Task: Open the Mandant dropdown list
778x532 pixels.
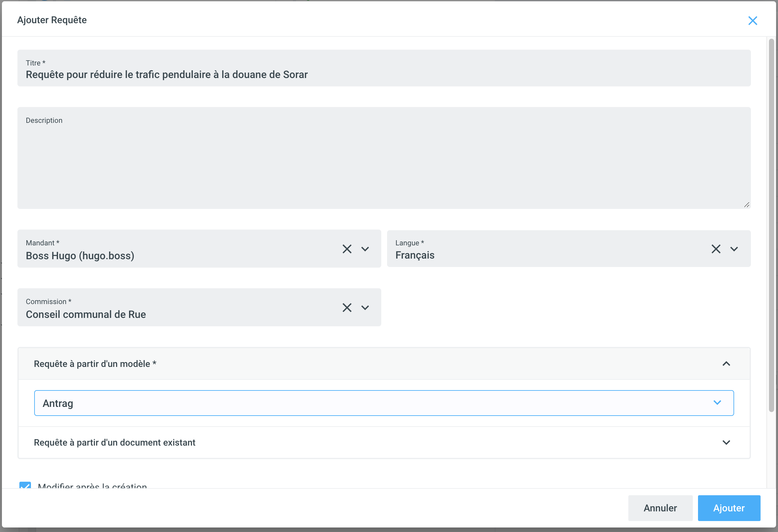Action: [x=365, y=249]
